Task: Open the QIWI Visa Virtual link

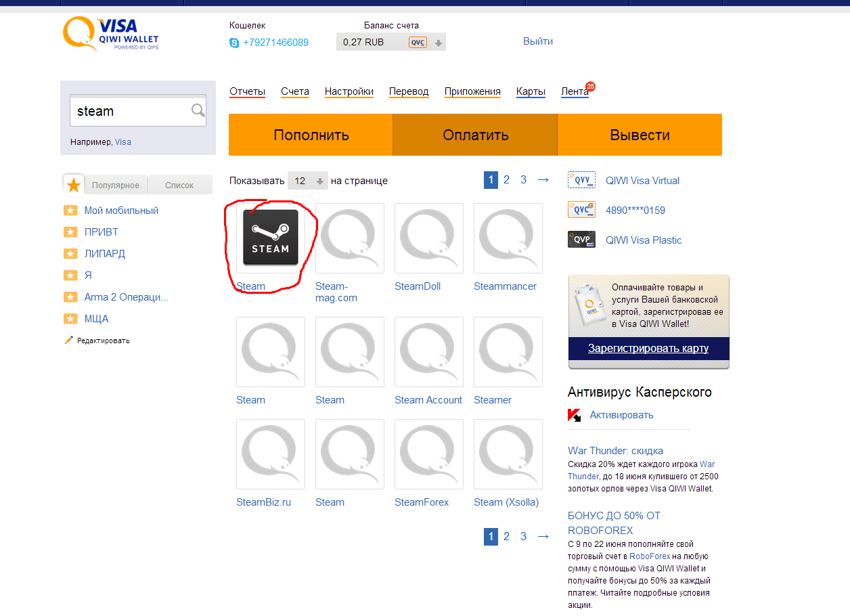Action: coord(642,181)
